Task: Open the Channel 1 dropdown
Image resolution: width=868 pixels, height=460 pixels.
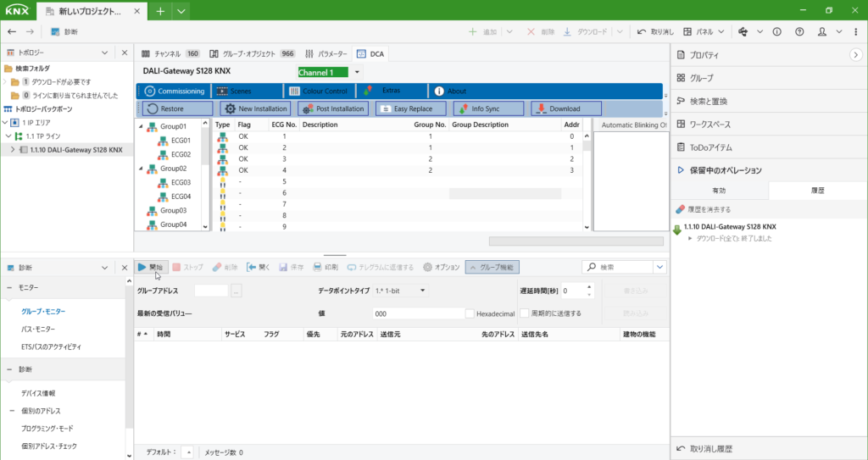Action: (x=357, y=72)
